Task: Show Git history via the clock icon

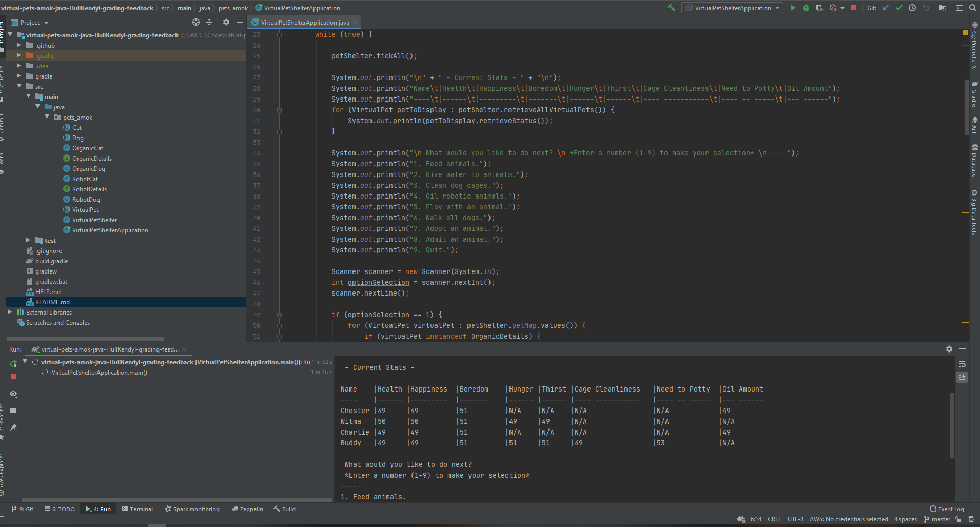Action: (x=912, y=8)
